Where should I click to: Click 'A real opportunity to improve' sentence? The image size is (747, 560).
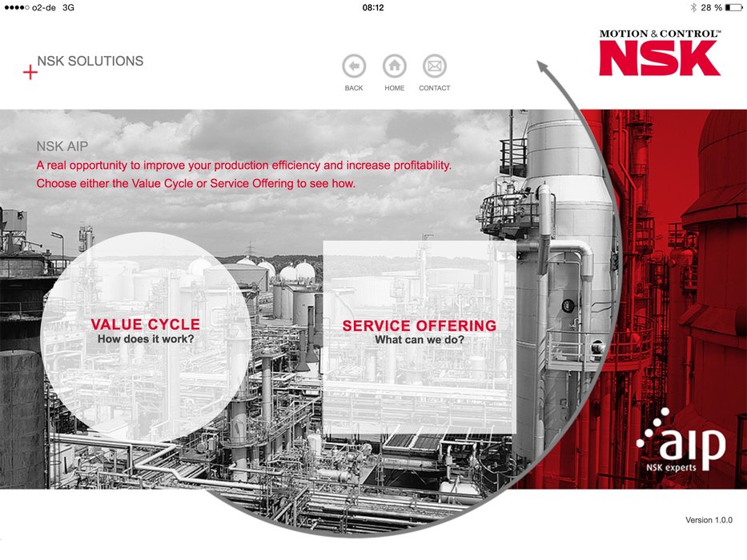point(244,166)
